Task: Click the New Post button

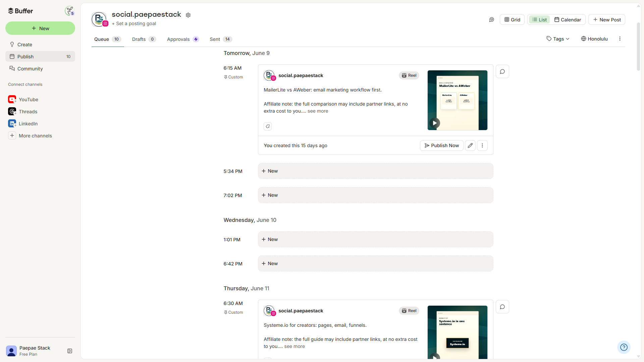Action: [607, 20]
